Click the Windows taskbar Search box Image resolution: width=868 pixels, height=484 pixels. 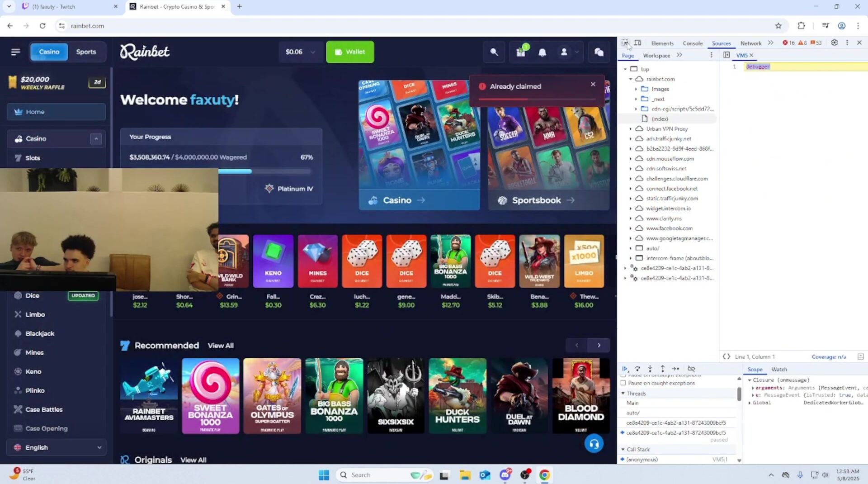(x=384, y=475)
